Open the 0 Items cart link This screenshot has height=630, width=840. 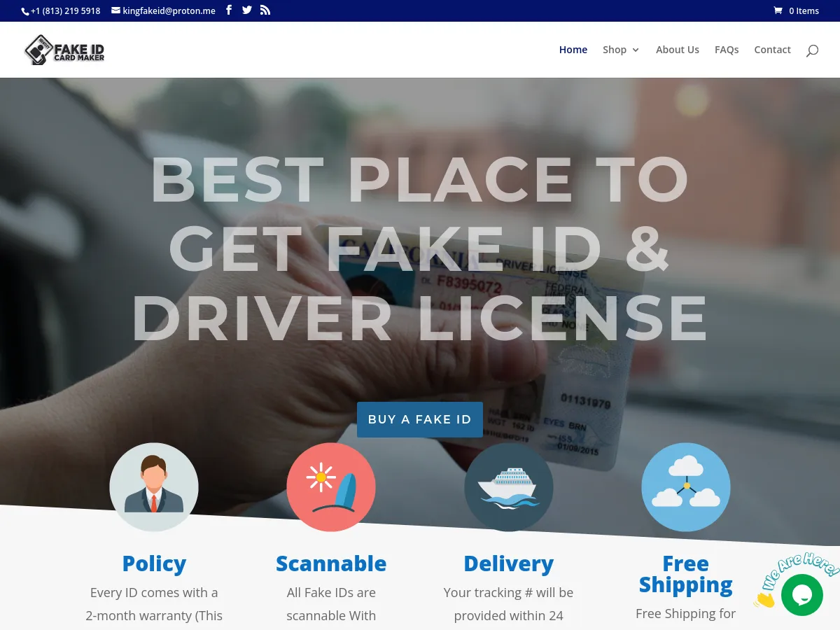click(804, 10)
